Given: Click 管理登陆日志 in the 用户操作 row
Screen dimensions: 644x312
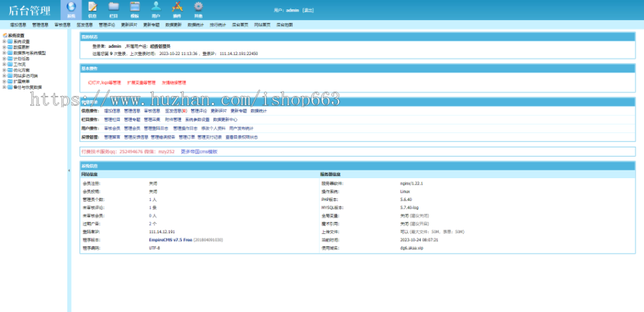Looking at the screenshot, I should [x=156, y=129].
